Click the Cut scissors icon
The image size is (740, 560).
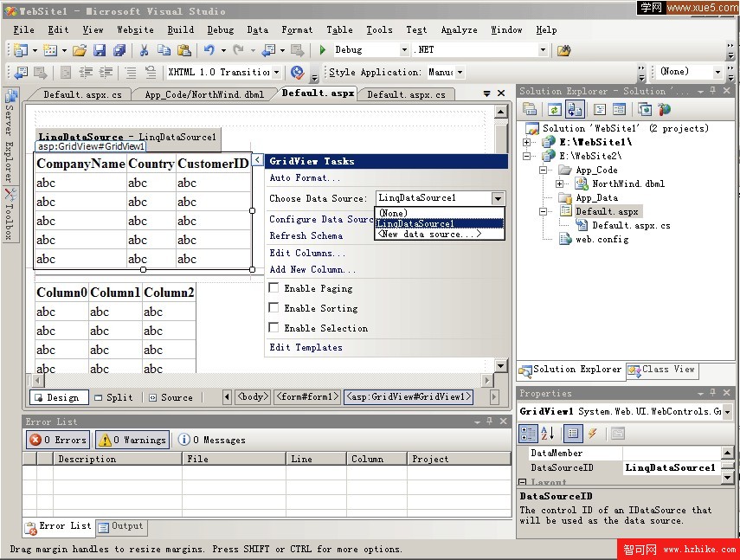tap(144, 50)
